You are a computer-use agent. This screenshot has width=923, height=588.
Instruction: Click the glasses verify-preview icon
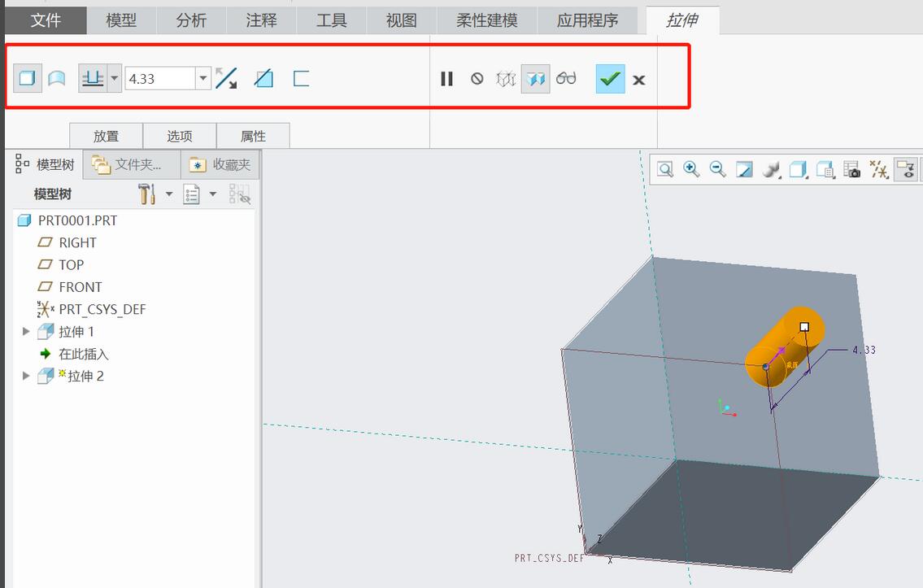(566, 79)
